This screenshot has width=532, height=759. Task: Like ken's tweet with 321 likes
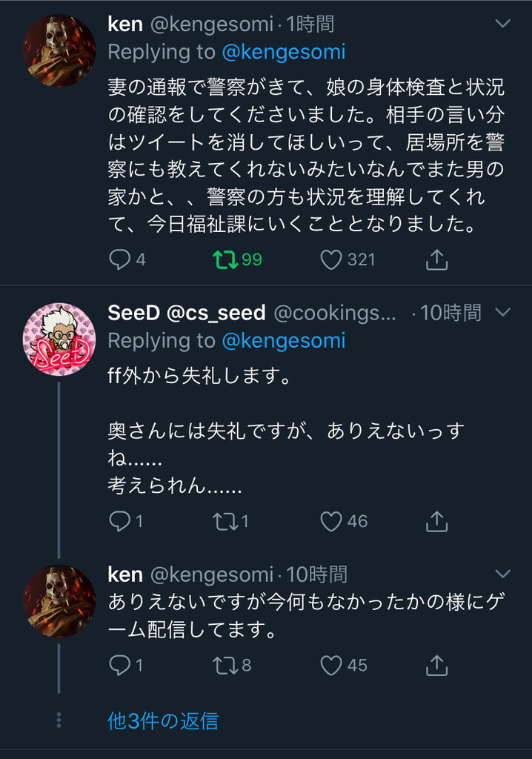(331, 259)
